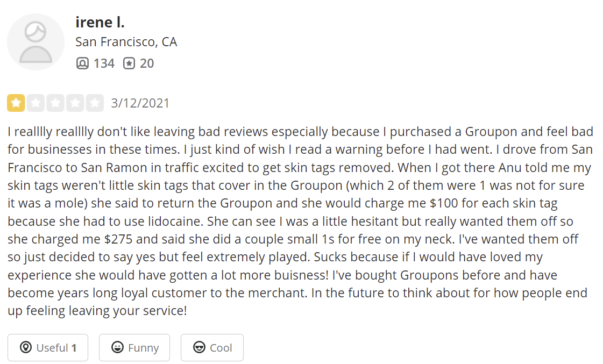Click the filled first rating star
This screenshot has height=364, width=603.
click(x=16, y=103)
